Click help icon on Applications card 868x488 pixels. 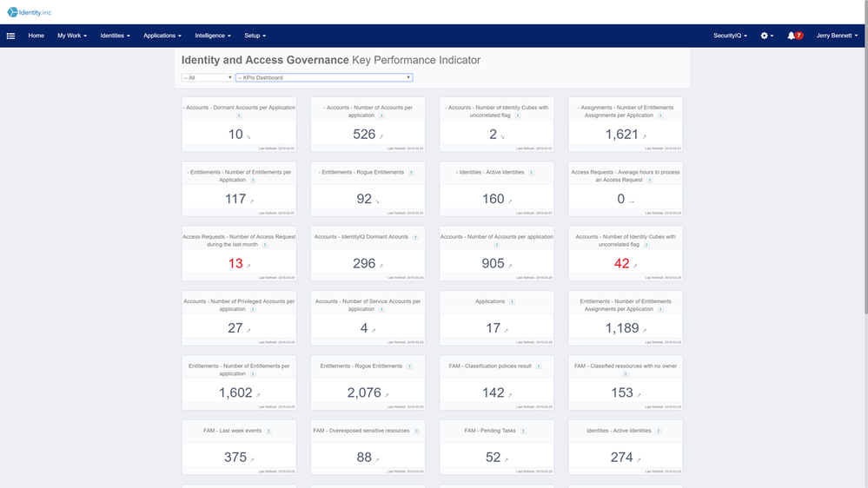pos(512,302)
